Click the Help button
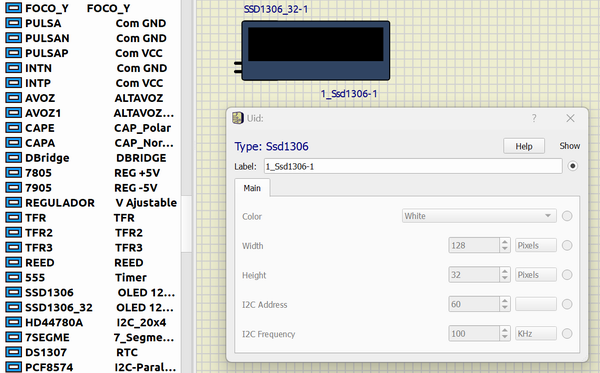This screenshot has height=373, width=600. [x=524, y=146]
